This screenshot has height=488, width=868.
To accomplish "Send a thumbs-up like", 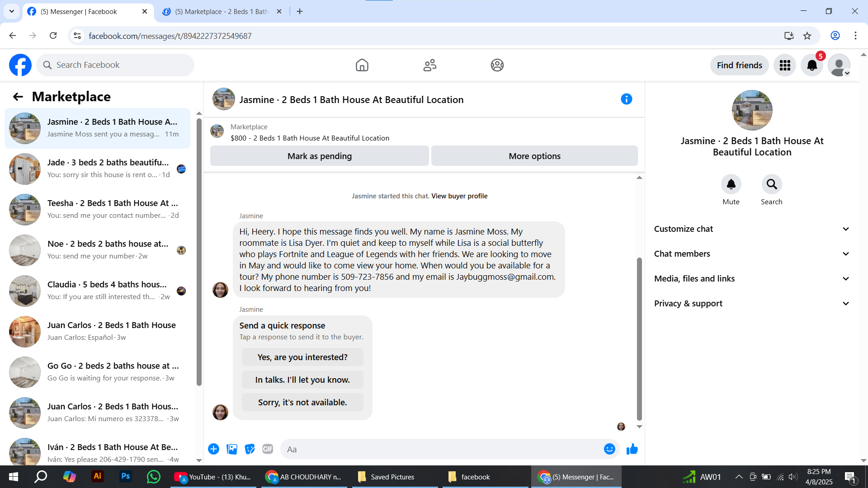I will click(632, 449).
